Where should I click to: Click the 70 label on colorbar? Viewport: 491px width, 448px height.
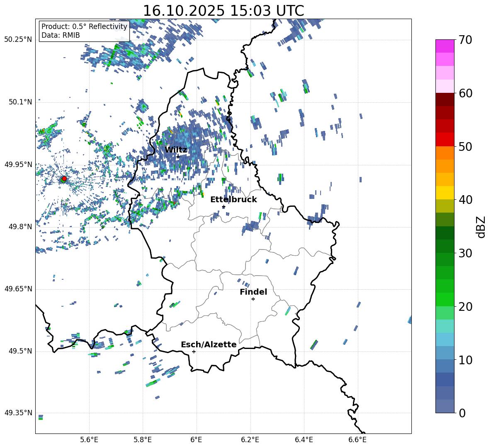[x=465, y=40]
